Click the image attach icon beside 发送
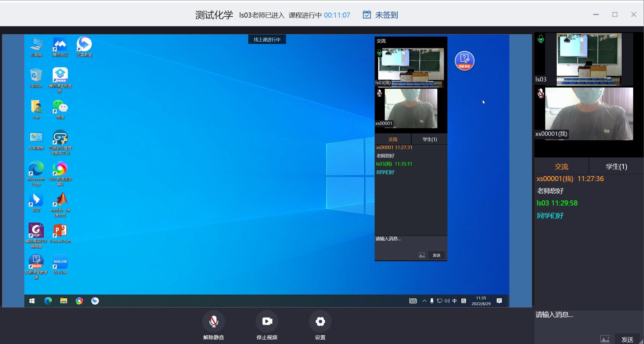The height and width of the screenshot is (344, 644). tap(605, 339)
